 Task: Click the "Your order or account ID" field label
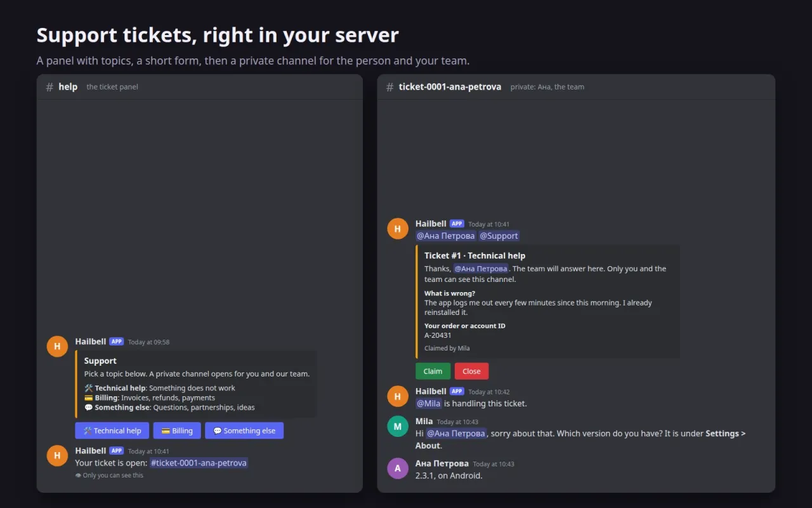[465, 326]
